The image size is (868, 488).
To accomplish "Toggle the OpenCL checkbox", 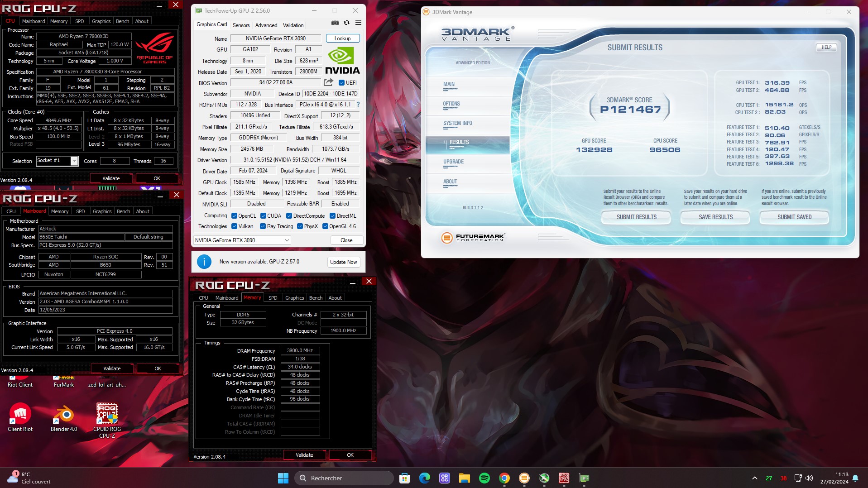I will (234, 216).
